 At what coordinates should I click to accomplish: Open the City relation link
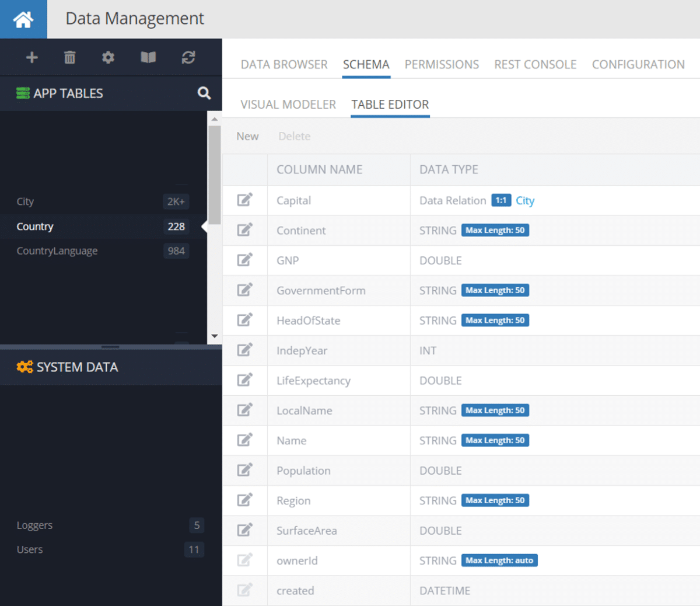click(x=525, y=200)
